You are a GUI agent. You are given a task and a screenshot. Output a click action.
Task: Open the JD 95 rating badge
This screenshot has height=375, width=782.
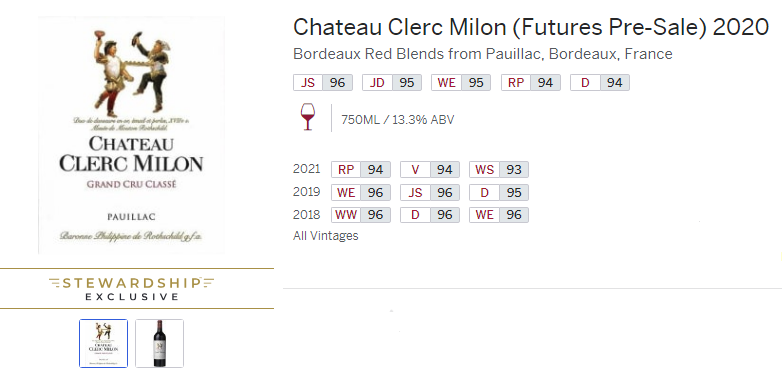pos(392,83)
